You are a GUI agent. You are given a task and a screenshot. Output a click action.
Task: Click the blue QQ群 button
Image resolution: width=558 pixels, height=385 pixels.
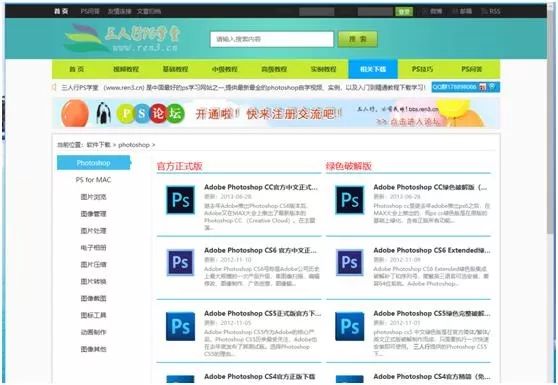pyautogui.click(x=465, y=87)
